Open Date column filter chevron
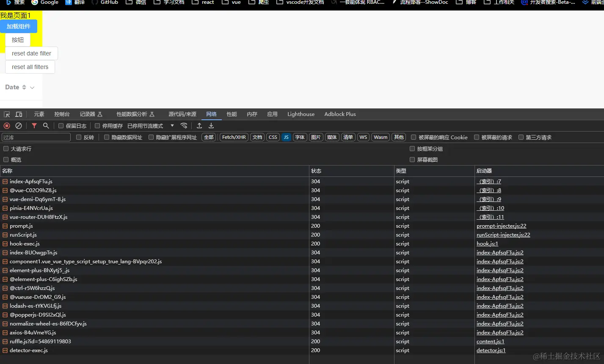Screen dimensions: 604x364 (x=32, y=88)
